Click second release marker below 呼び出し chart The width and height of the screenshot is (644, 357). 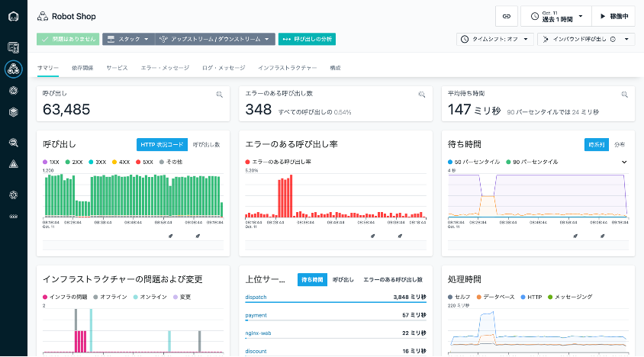click(198, 236)
